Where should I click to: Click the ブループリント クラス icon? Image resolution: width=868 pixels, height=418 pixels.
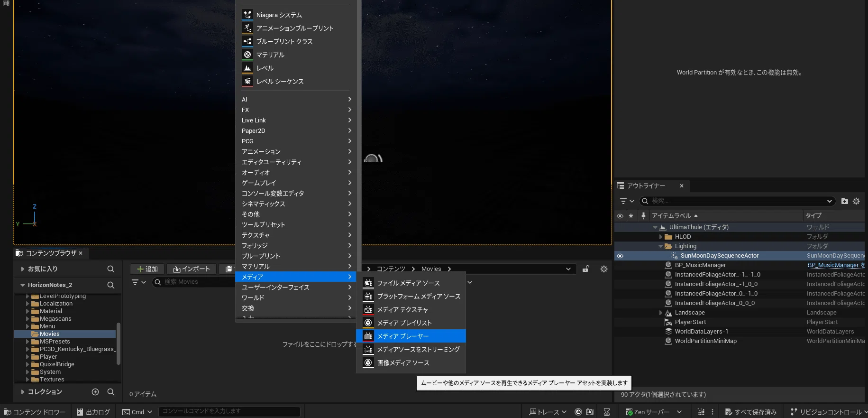247,41
